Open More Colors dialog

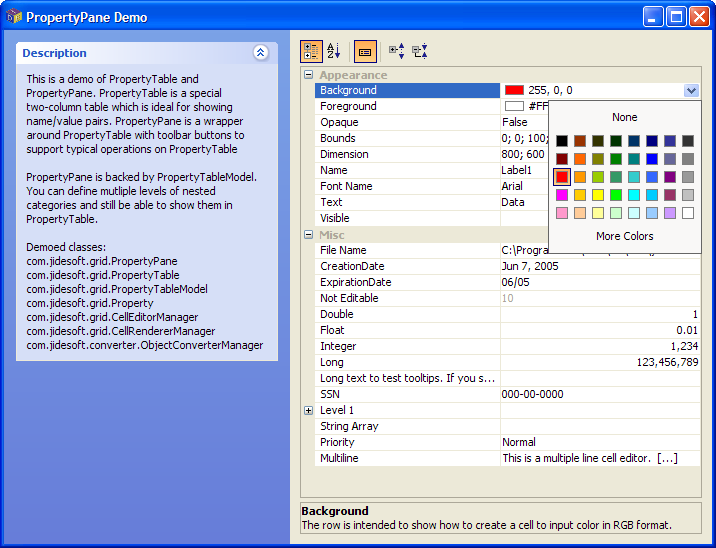coord(625,236)
